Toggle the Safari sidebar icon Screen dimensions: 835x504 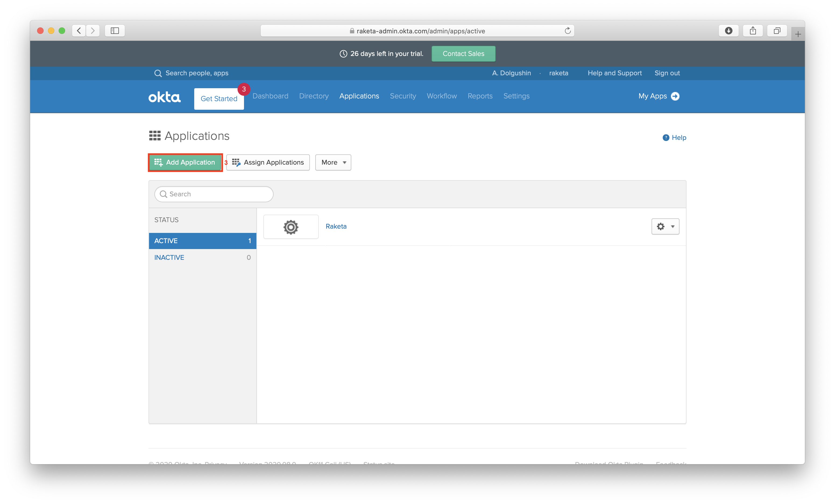[115, 30]
